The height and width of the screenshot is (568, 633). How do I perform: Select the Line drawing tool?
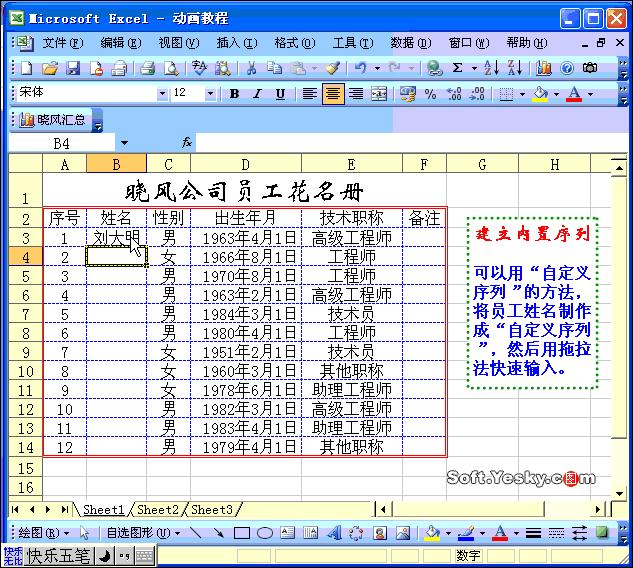196,533
